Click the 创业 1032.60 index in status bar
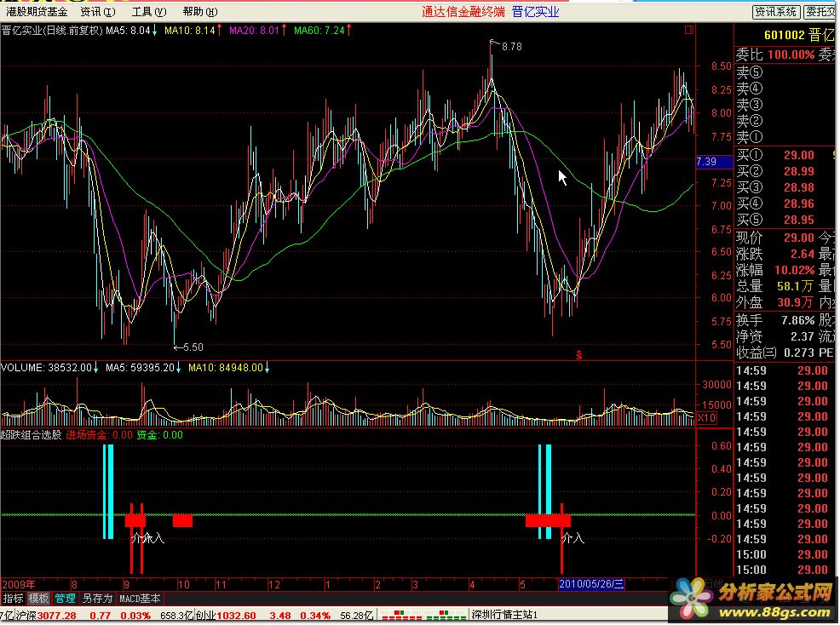 [x=226, y=616]
